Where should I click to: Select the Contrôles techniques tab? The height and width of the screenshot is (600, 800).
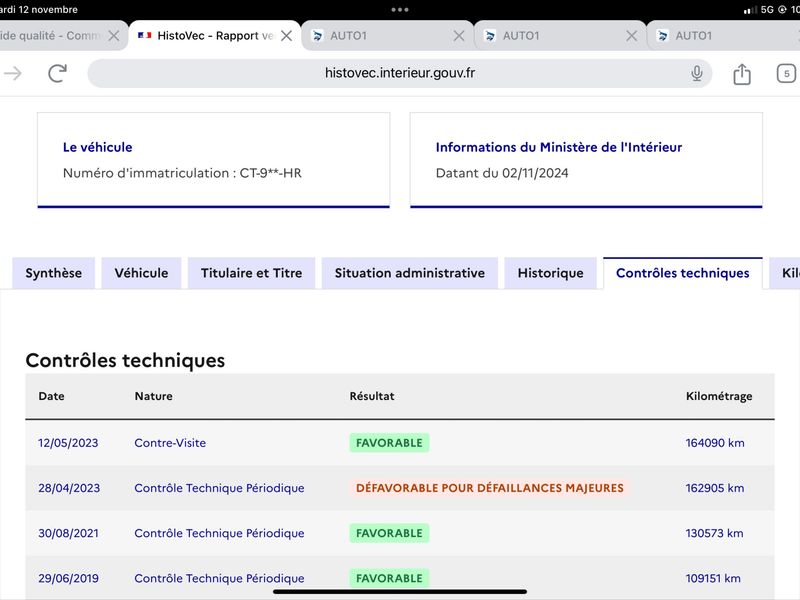pyautogui.click(x=683, y=273)
